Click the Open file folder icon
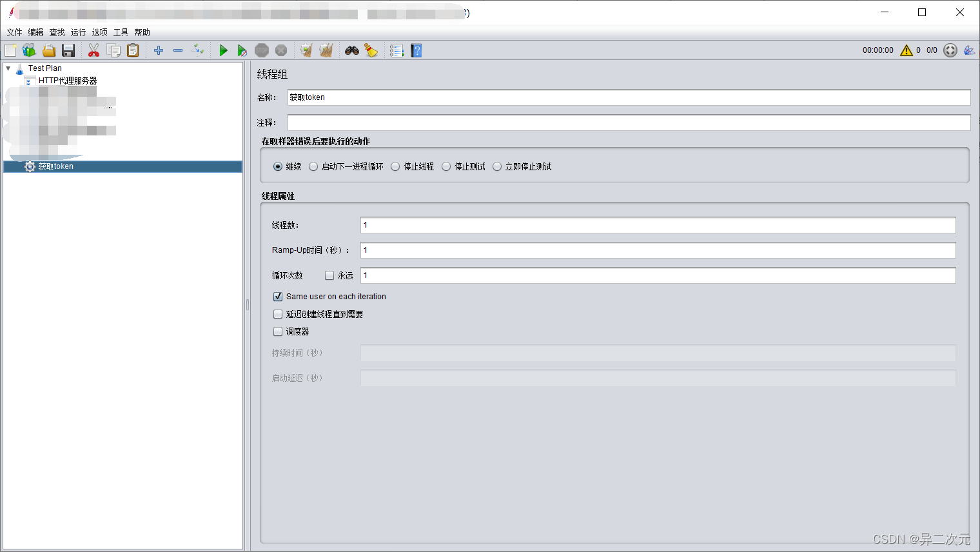980x552 pixels. (x=49, y=50)
